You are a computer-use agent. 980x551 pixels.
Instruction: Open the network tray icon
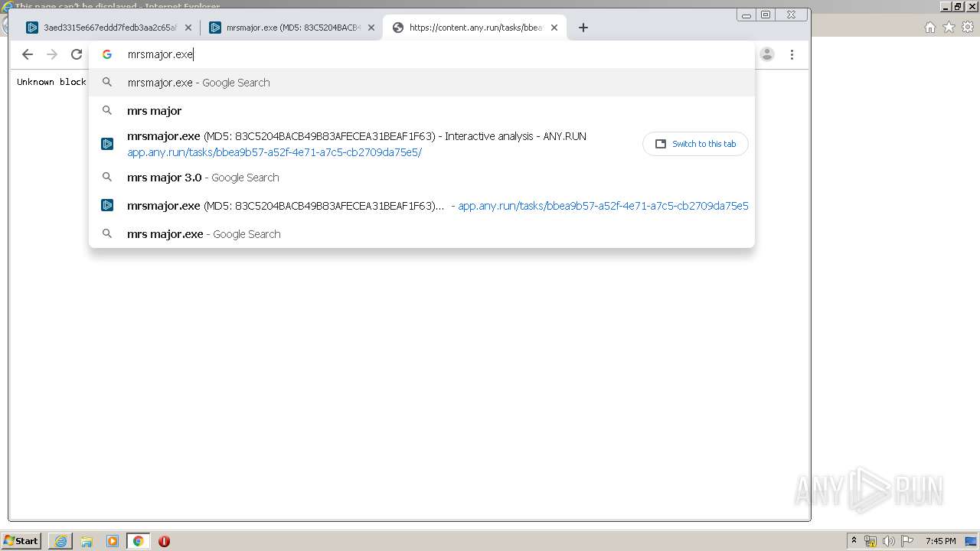871,541
